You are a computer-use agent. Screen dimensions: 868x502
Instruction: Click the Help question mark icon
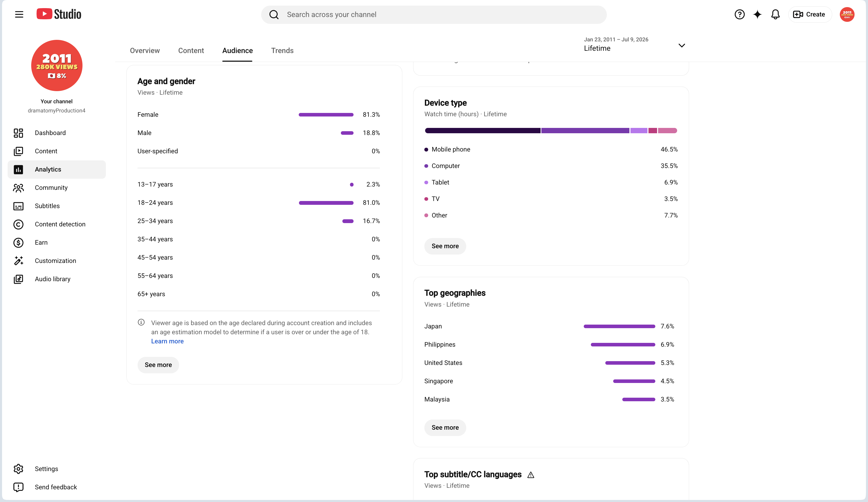point(739,14)
